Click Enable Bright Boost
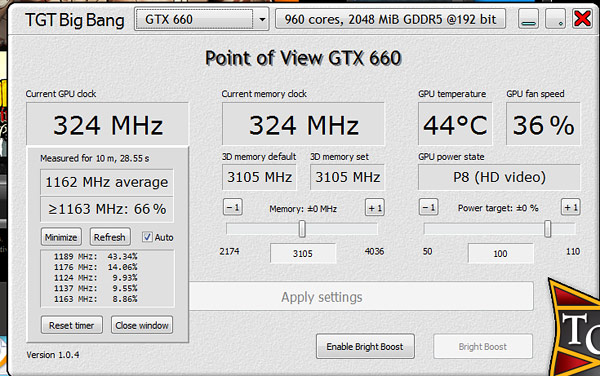Screen dimensions: 600x376 coord(365,347)
